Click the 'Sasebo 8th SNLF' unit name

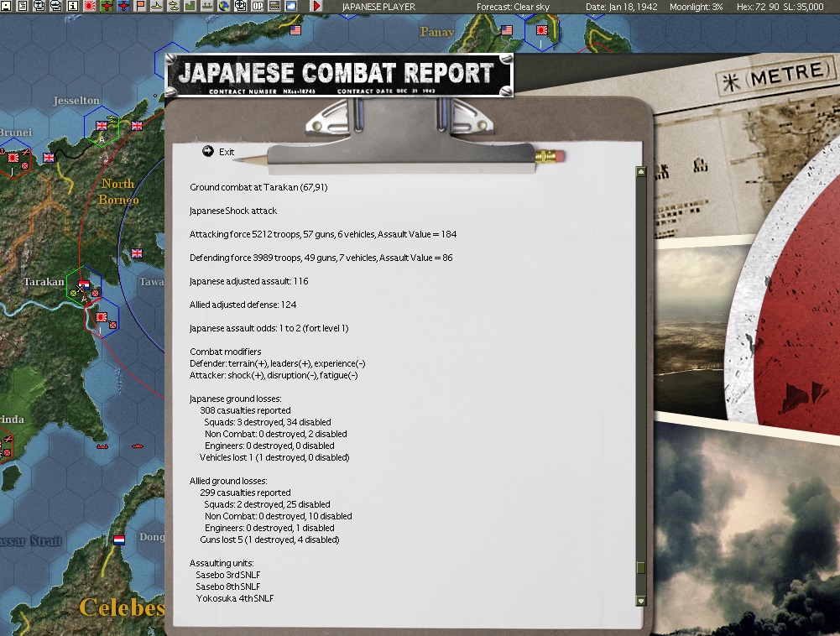[227, 586]
